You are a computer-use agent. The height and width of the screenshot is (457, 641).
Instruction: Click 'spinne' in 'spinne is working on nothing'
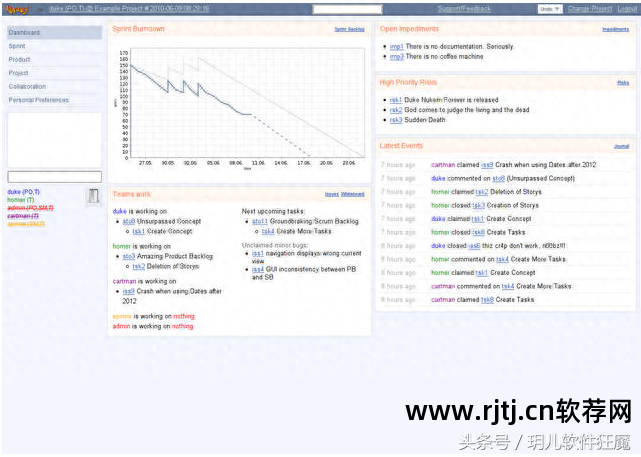pyautogui.click(x=122, y=316)
